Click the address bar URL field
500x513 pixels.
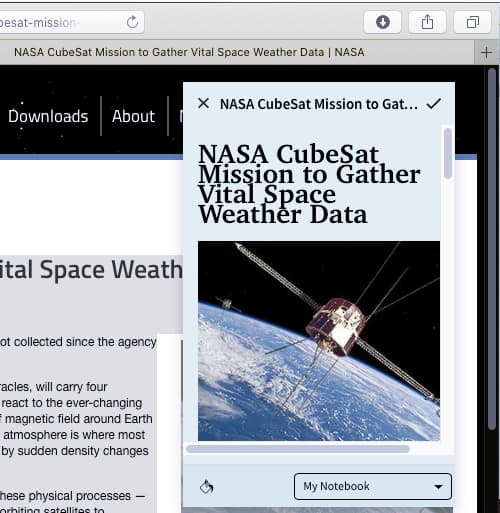coord(72,22)
